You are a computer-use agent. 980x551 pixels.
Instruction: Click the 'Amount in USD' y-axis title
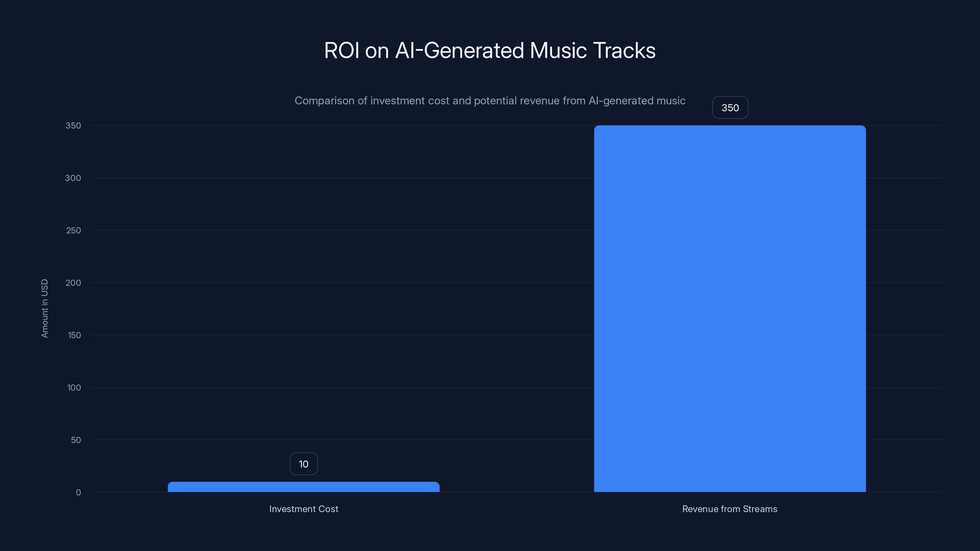coord(44,308)
